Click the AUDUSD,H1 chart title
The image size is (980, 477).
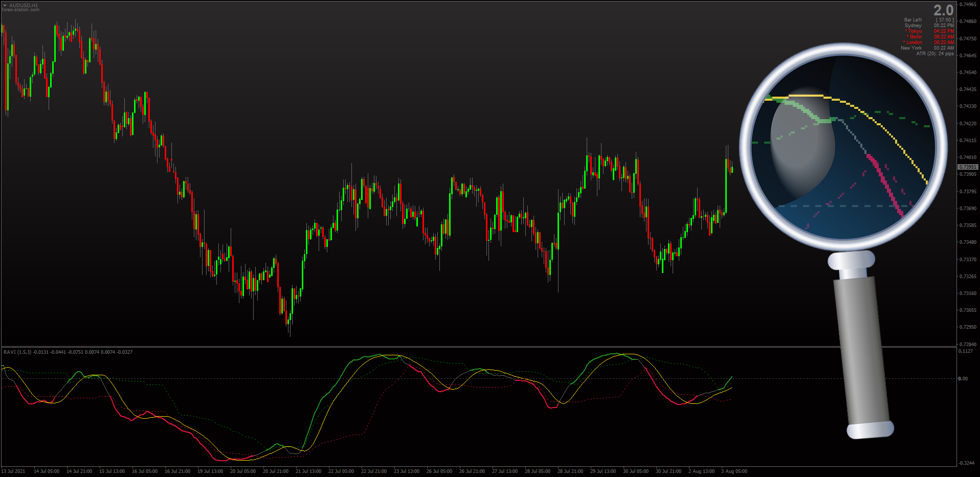click(x=24, y=5)
